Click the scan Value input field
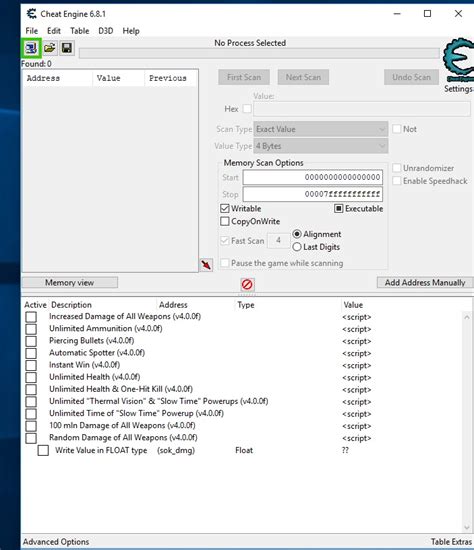474x550 pixels. 362,109
